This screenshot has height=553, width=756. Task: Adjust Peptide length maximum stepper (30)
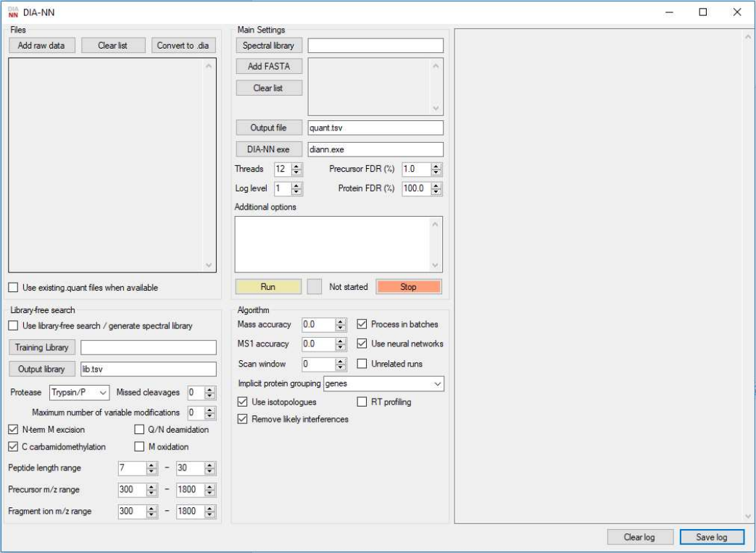(x=209, y=468)
